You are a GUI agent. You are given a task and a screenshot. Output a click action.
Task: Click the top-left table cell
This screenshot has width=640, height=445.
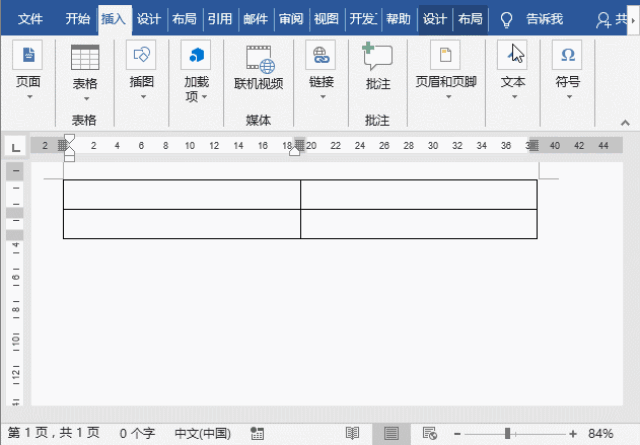click(x=182, y=194)
